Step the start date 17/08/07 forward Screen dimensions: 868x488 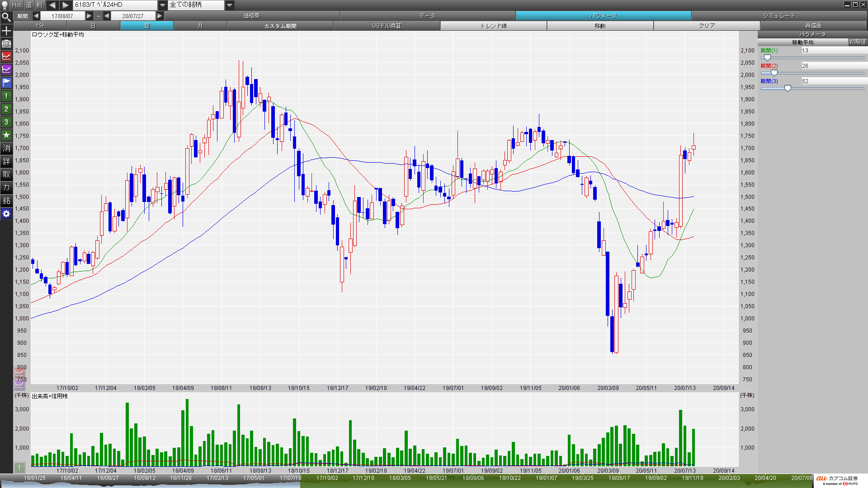point(89,16)
